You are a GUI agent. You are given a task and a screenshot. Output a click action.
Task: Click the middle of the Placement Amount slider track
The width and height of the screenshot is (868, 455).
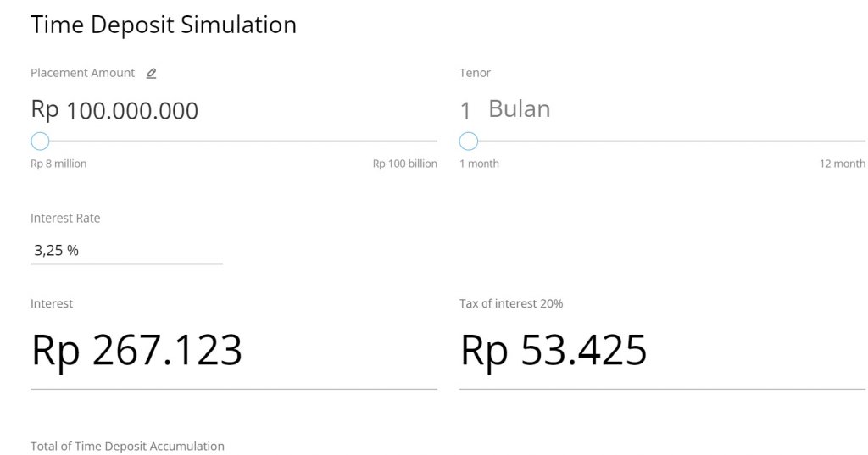point(234,141)
